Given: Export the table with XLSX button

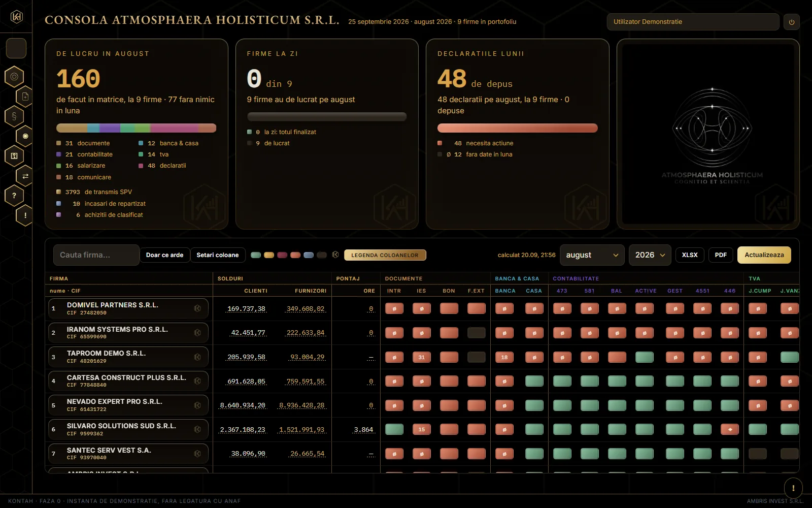Looking at the screenshot, I should 690,255.
